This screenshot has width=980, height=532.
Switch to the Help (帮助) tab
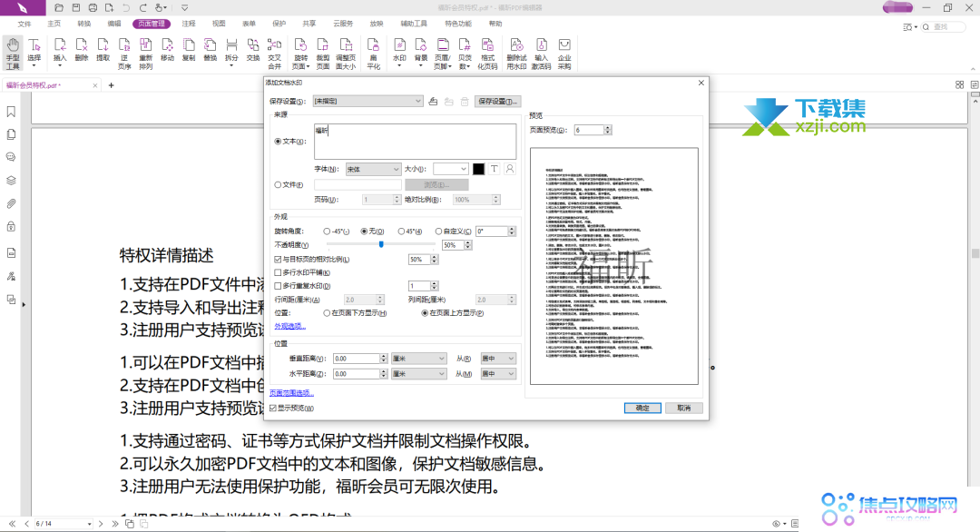point(495,24)
